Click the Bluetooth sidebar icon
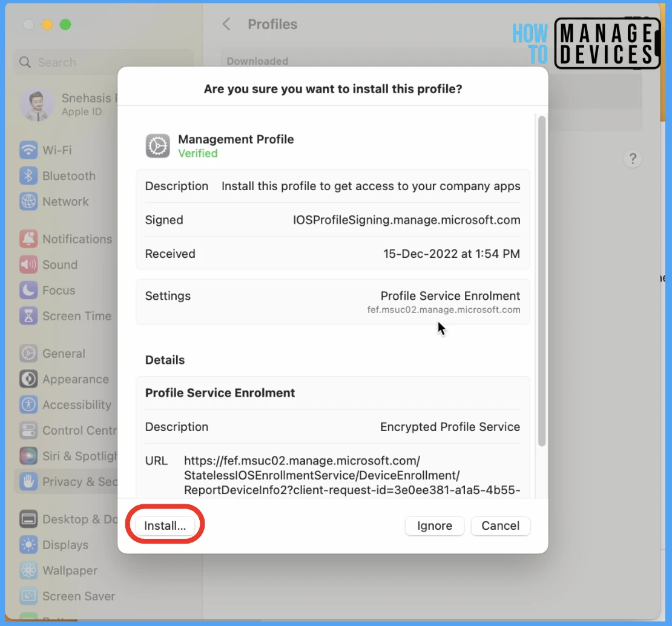This screenshot has height=626, width=672. click(28, 176)
